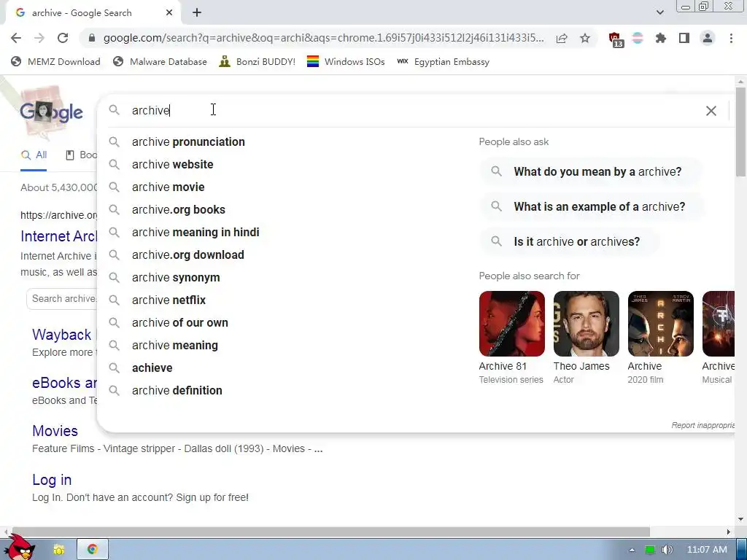
Task: Open the Extensions puzzle menu
Action: 661,38
